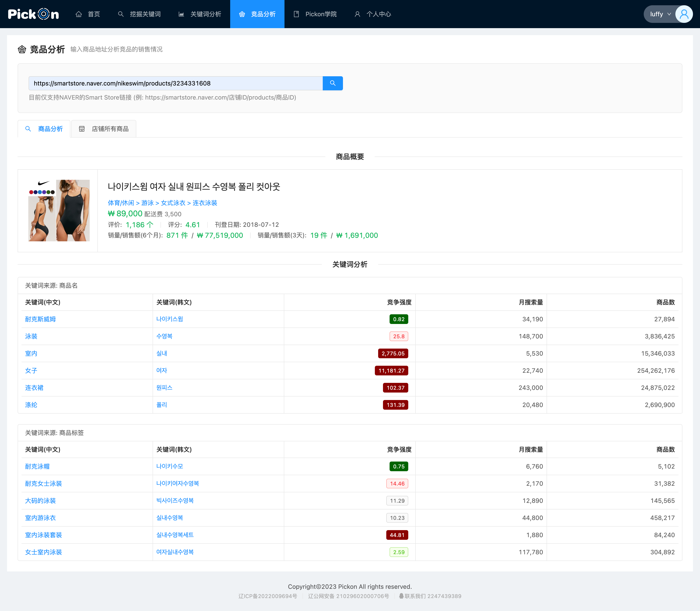Click the 辽公网安备 21029602000706号 footer link

tap(349, 596)
